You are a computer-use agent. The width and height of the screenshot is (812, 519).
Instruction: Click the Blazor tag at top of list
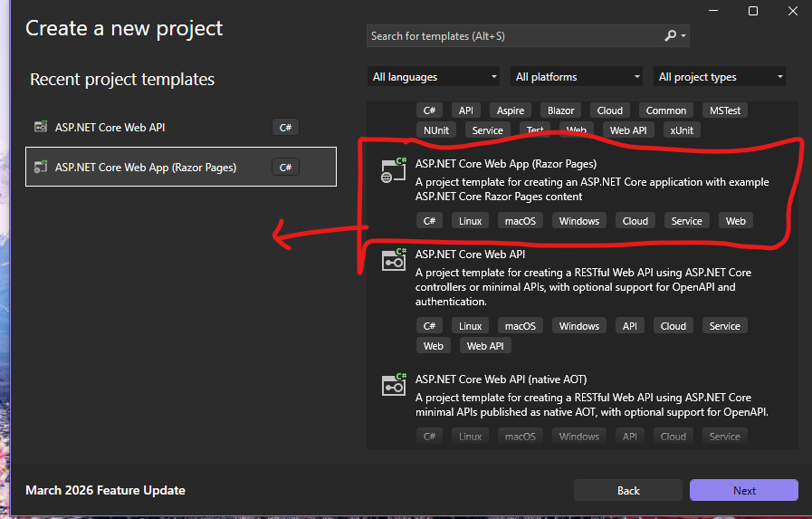click(560, 111)
